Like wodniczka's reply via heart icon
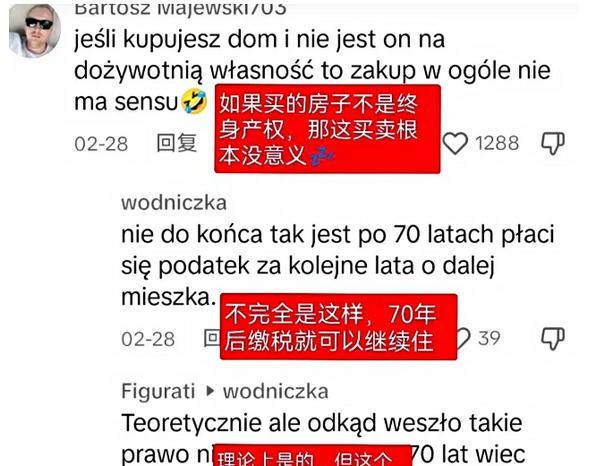This screenshot has height=466, width=609. click(x=463, y=339)
